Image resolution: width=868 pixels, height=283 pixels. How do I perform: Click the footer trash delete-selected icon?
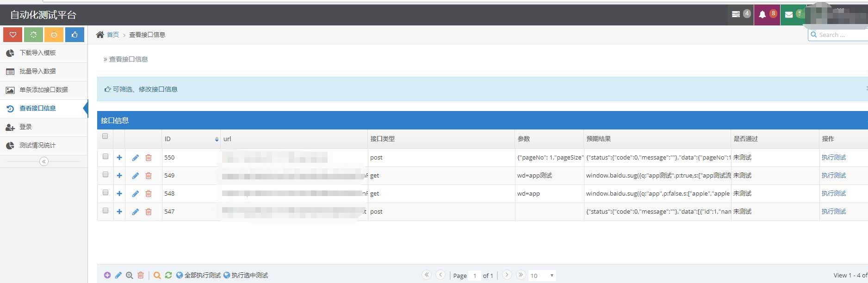click(141, 275)
